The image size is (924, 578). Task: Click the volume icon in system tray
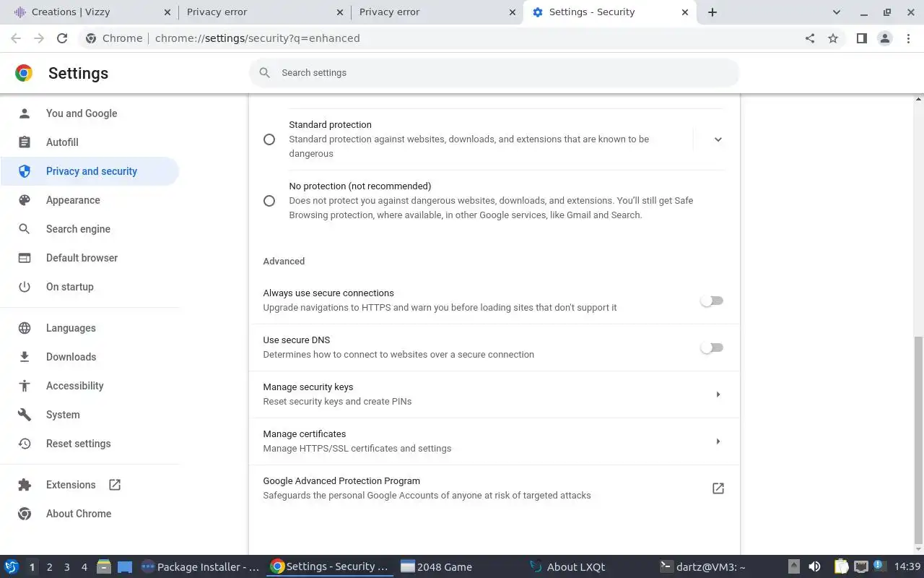(x=814, y=567)
